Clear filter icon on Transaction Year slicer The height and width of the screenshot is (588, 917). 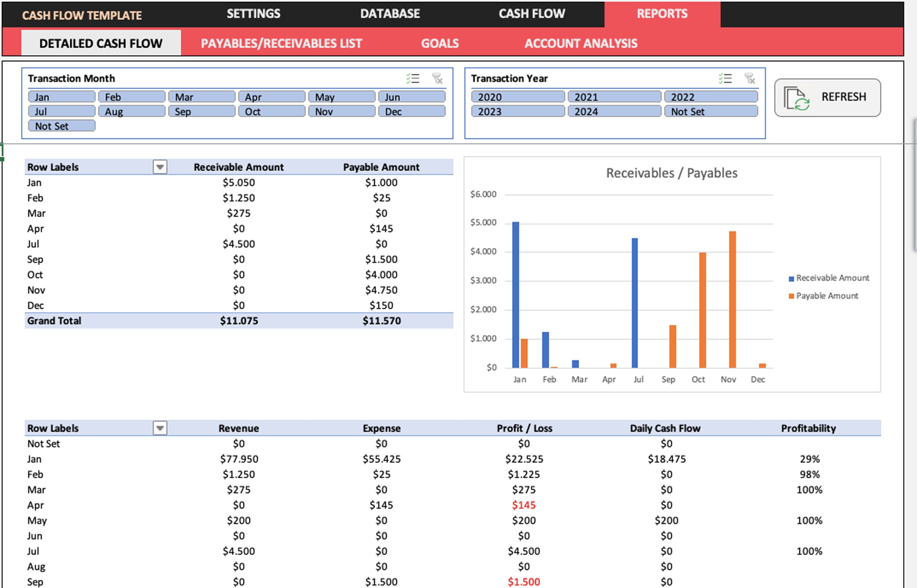coord(749,79)
